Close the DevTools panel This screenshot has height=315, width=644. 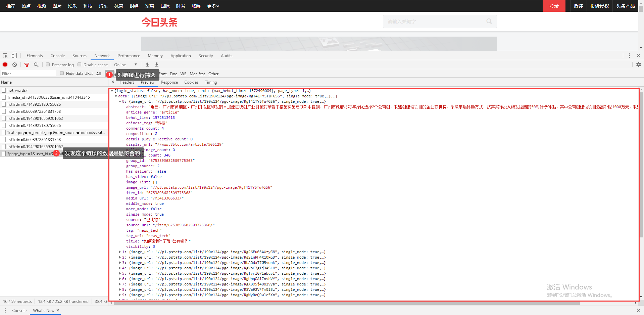coord(639,56)
